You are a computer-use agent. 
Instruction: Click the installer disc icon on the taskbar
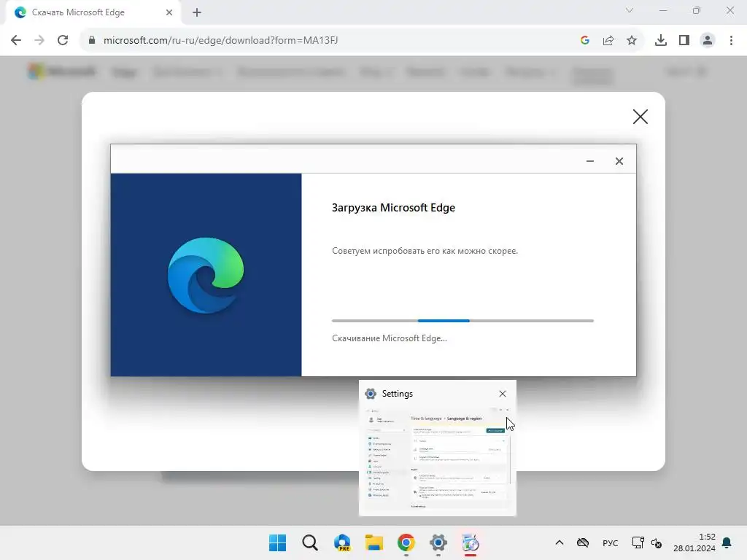[x=471, y=542]
